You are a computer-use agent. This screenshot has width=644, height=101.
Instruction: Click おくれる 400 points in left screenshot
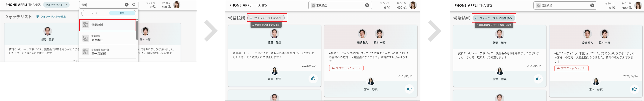pyautogui.click(x=166, y=5)
